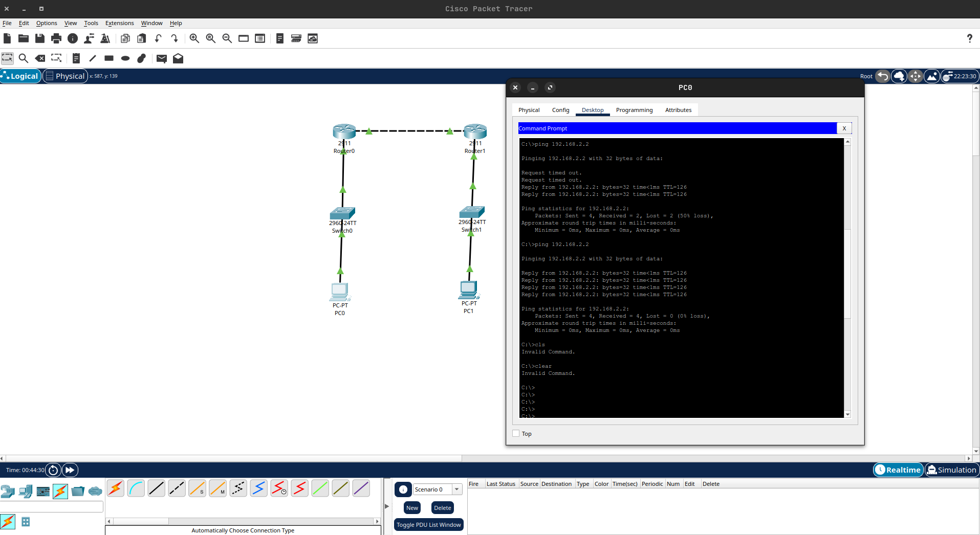980x535 pixels.
Task: Expand the PDU list panel arrow
Action: (x=387, y=506)
